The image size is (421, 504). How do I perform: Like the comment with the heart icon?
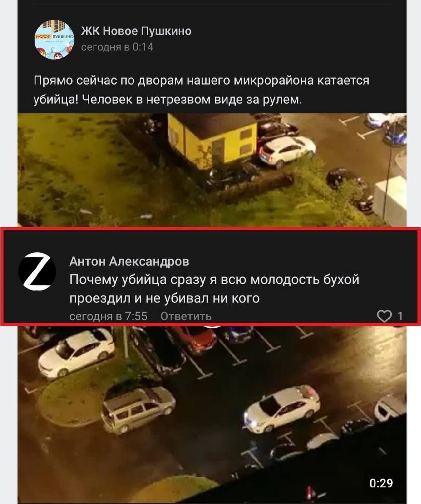[x=384, y=316]
